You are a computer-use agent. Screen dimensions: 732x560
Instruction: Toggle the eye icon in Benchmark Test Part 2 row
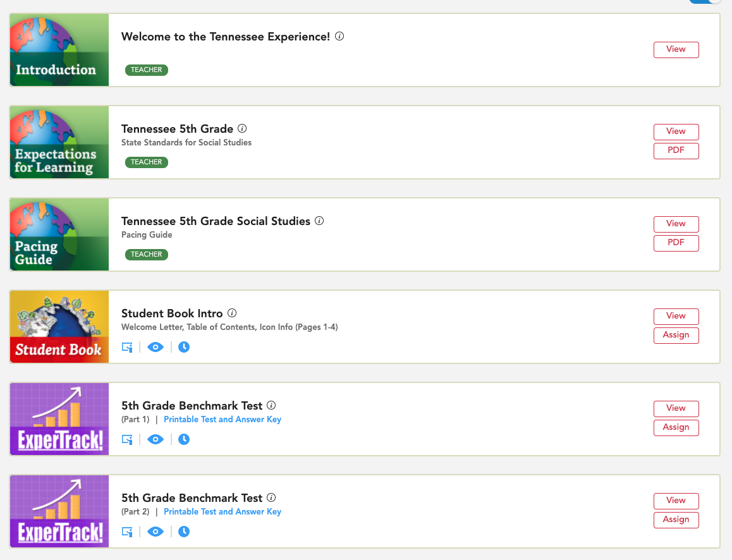[156, 532]
